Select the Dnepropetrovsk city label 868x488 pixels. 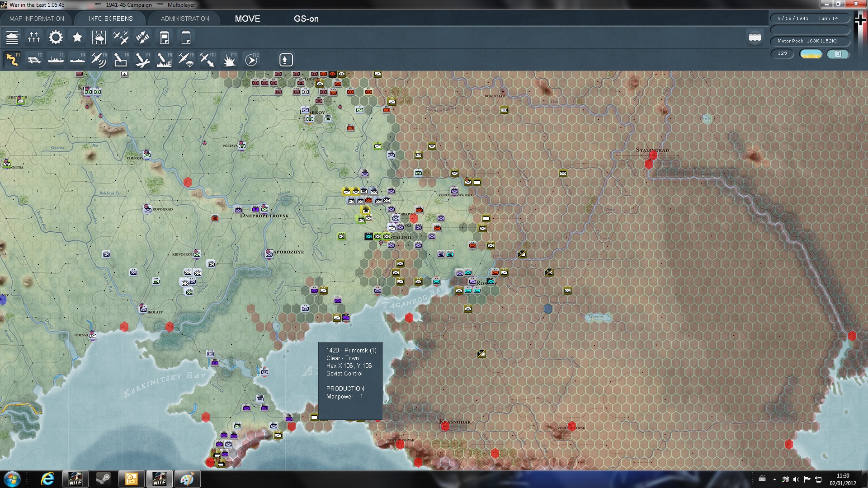[264, 216]
